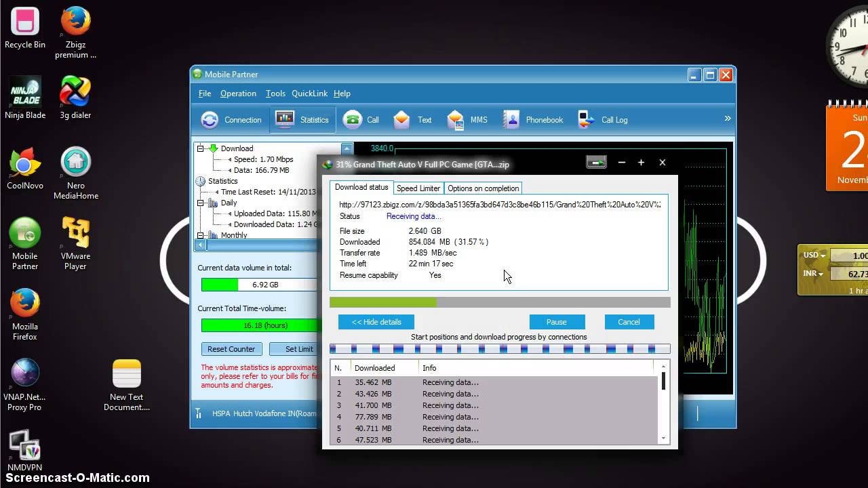Sort by Info column header
Screen dimensions: 868x488
(536, 368)
